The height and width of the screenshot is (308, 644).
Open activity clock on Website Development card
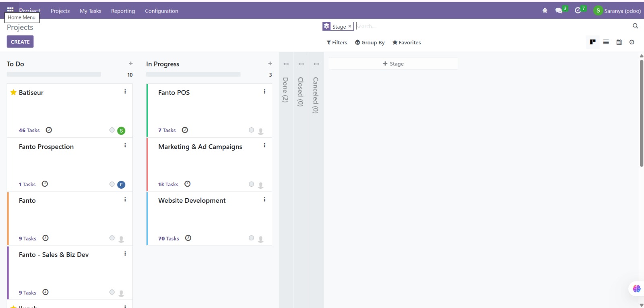click(x=188, y=238)
